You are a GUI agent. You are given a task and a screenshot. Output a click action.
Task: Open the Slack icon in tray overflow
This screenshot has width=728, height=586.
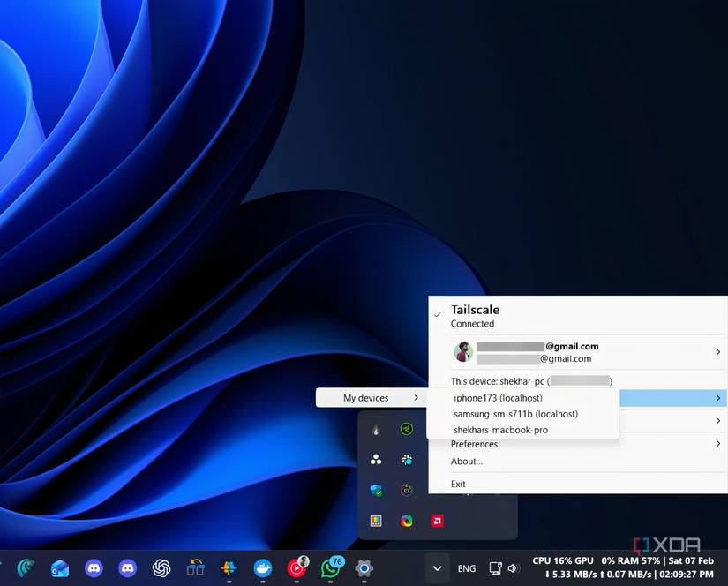pos(407,460)
